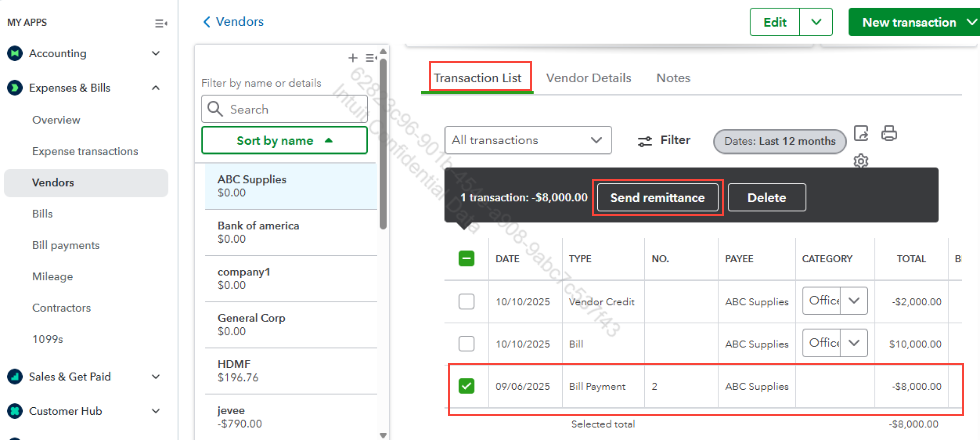Check the Vendor Credit row checkbox
The image size is (980, 440).
tap(466, 301)
